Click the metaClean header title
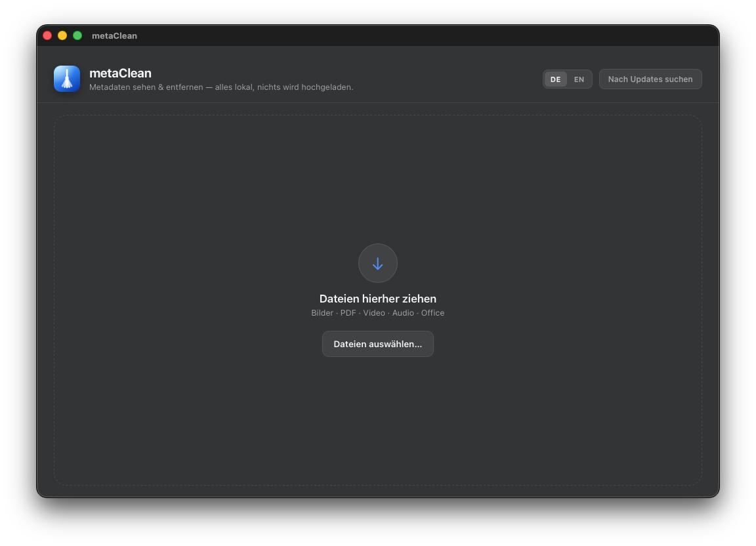The width and height of the screenshot is (756, 546). [x=120, y=73]
